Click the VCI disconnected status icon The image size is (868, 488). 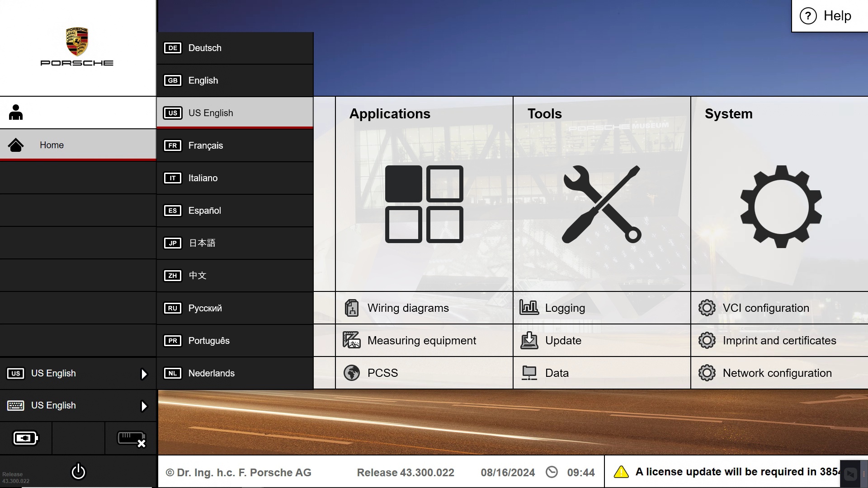pos(131,439)
